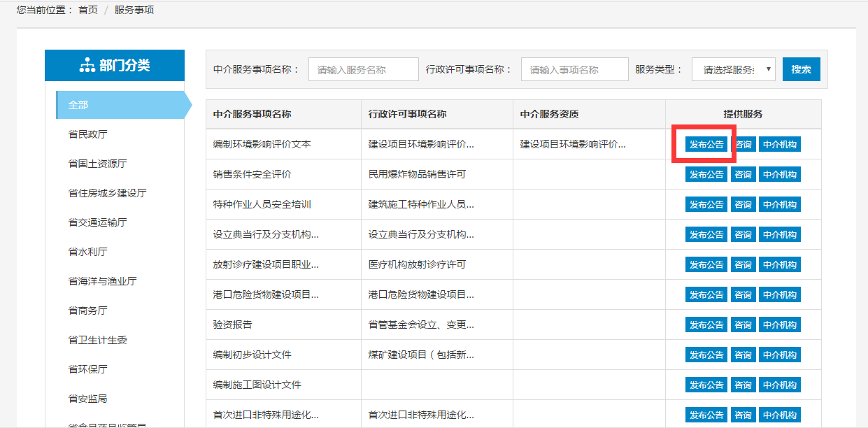Open 中介机构 for 特种作业人员安全培训
Image resolution: width=868 pixels, height=428 pixels.
[779, 205]
